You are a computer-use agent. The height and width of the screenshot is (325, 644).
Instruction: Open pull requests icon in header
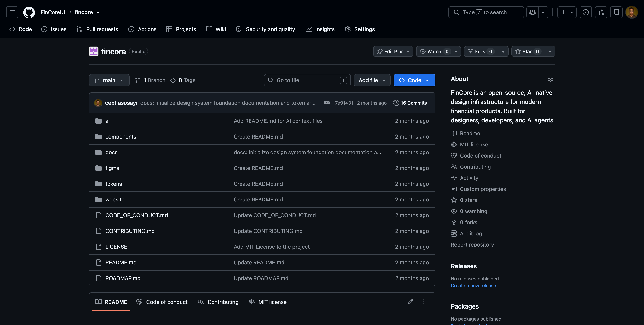[601, 12]
